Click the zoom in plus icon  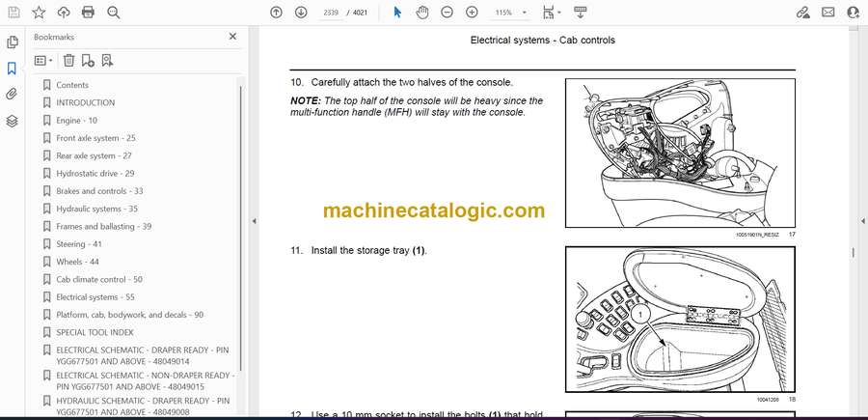(x=472, y=13)
